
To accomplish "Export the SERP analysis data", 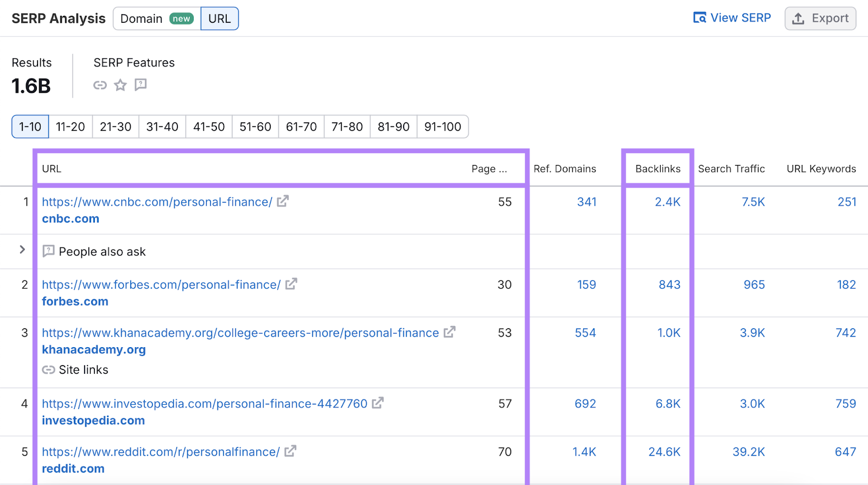I will tap(820, 18).
